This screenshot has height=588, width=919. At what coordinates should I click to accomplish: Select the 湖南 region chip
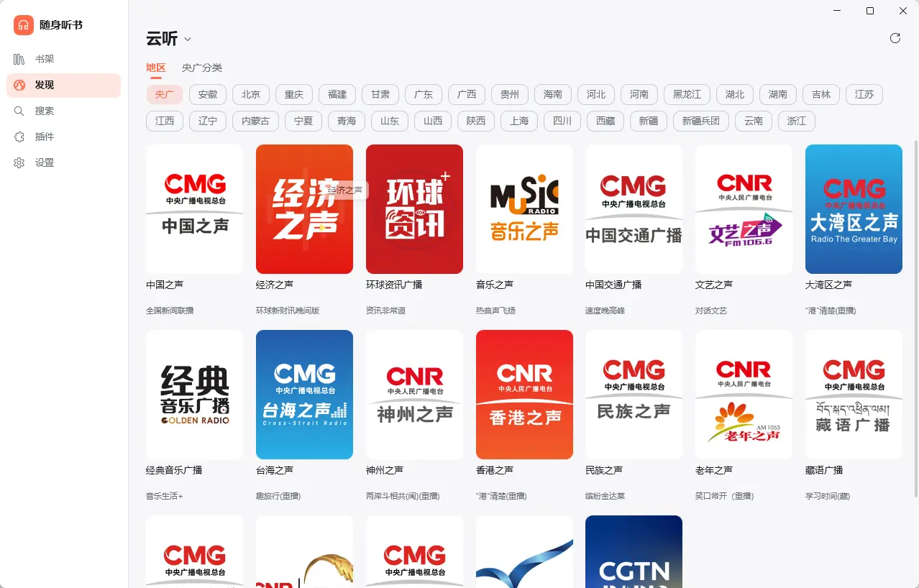[778, 94]
